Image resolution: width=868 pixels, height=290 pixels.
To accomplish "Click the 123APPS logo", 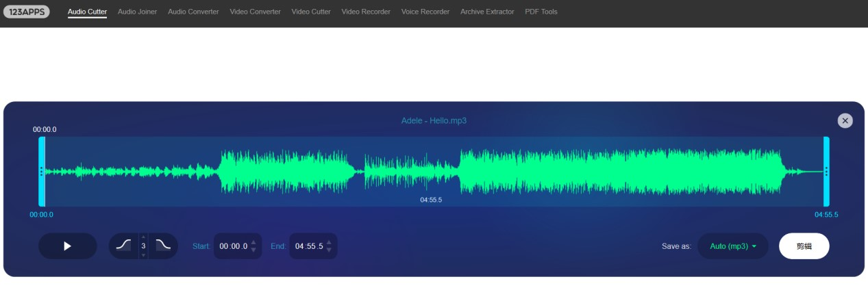I will point(26,12).
